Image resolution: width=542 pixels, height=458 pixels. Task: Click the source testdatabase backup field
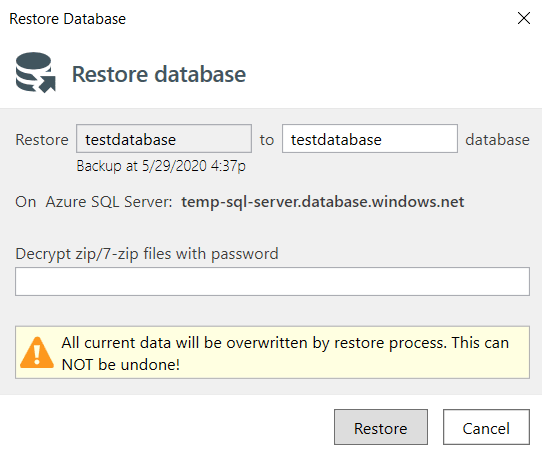pyautogui.click(x=164, y=139)
